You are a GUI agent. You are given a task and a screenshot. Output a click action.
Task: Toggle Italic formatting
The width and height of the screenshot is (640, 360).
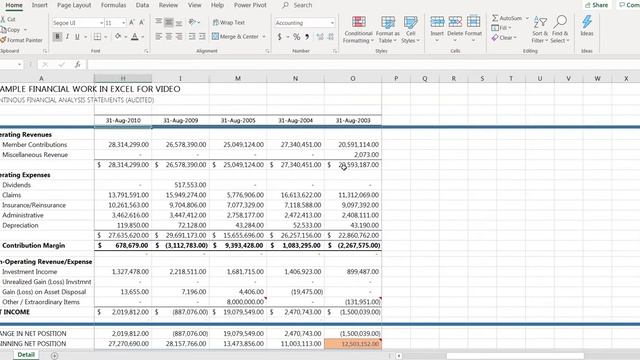(67, 37)
